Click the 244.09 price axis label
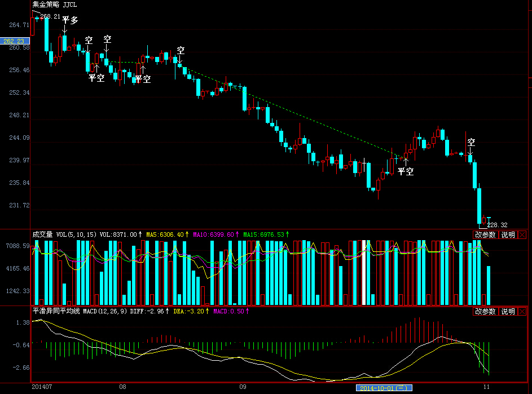 19,138
